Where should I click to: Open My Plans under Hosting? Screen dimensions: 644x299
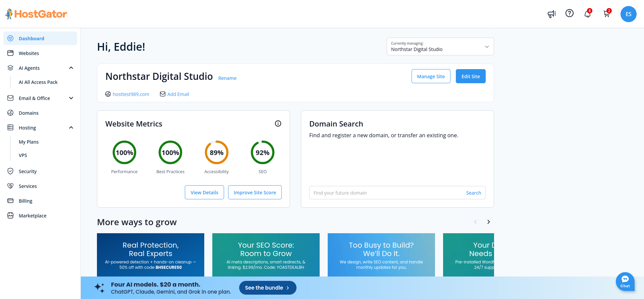[x=29, y=142]
